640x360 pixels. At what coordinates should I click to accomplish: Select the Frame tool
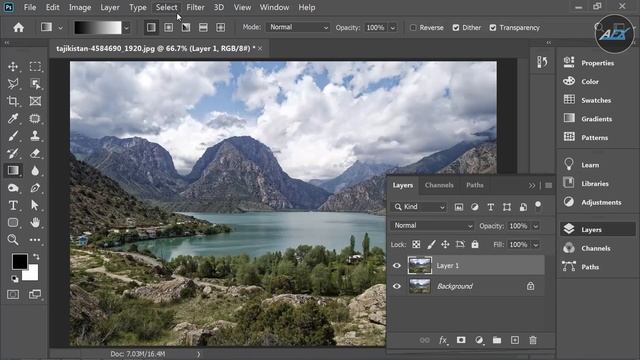[x=35, y=101]
